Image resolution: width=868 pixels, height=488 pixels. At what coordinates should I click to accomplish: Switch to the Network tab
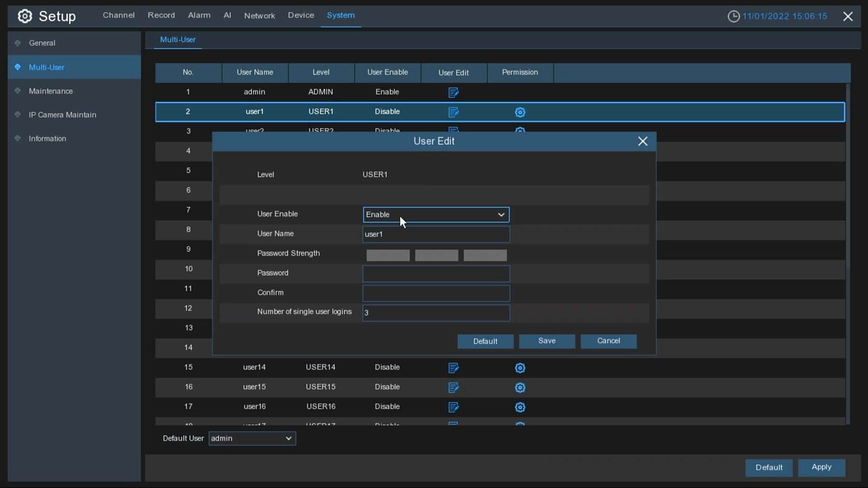click(x=259, y=15)
